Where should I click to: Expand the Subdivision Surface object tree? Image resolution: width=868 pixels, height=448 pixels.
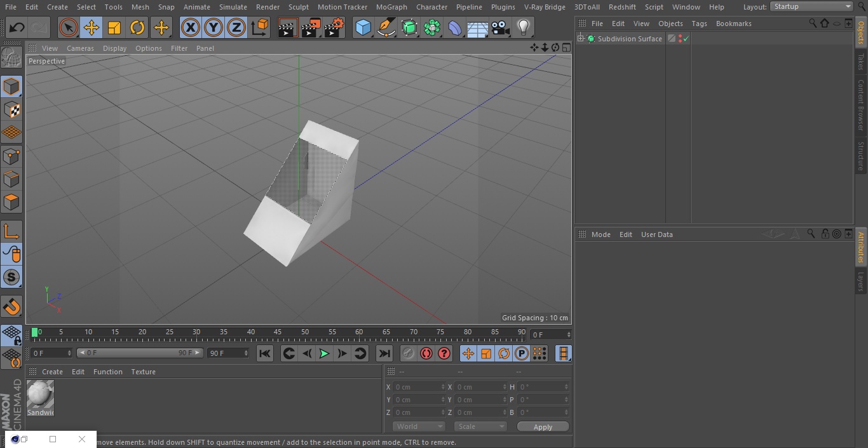(x=580, y=39)
